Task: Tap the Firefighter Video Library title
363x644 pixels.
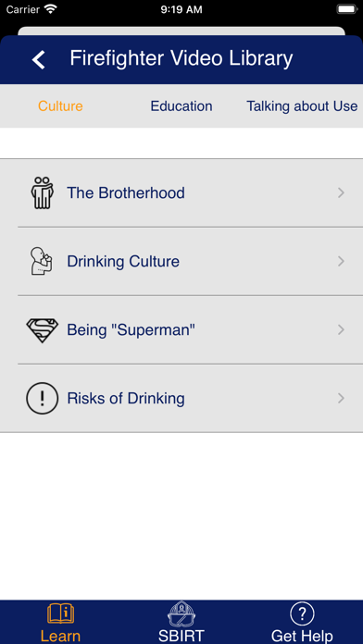Action: (x=181, y=58)
